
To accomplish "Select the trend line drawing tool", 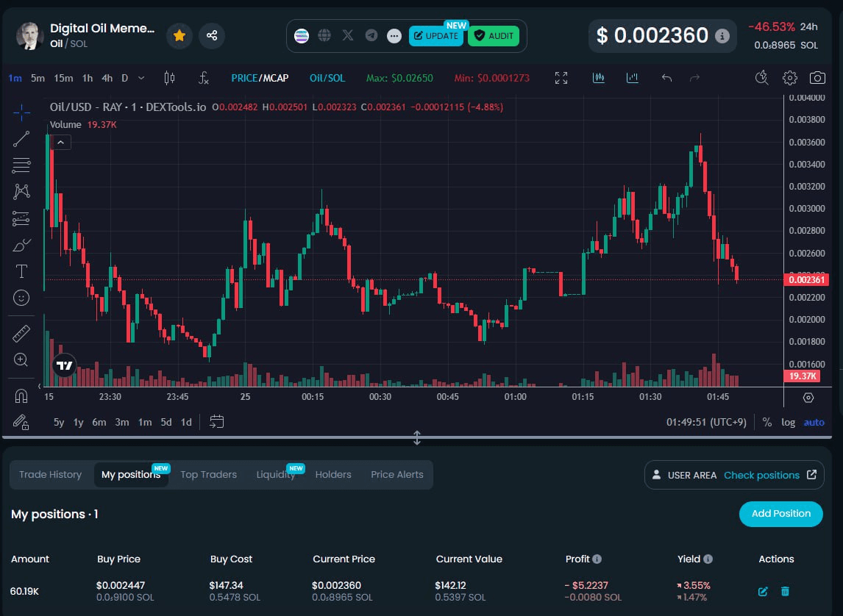I will [x=21, y=139].
